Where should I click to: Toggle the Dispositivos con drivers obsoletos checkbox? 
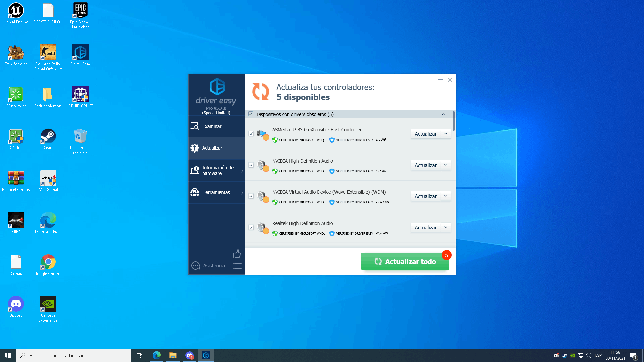[x=251, y=114]
